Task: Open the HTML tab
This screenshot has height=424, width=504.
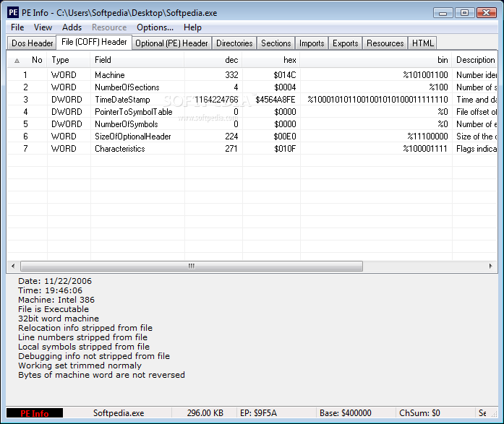Action: (x=423, y=43)
